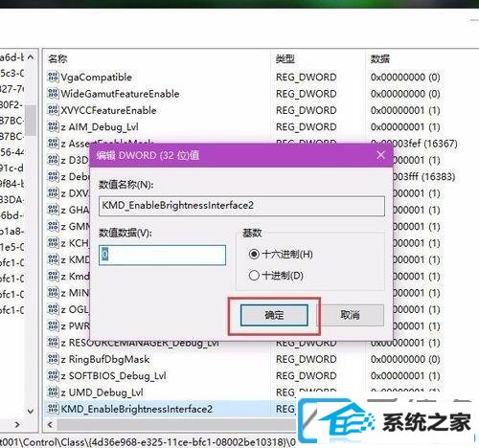The height and width of the screenshot is (448, 479).
Task: Click the z SOFTBIOS_Debug_Lvl value icon
Action: tap(53, 375)
